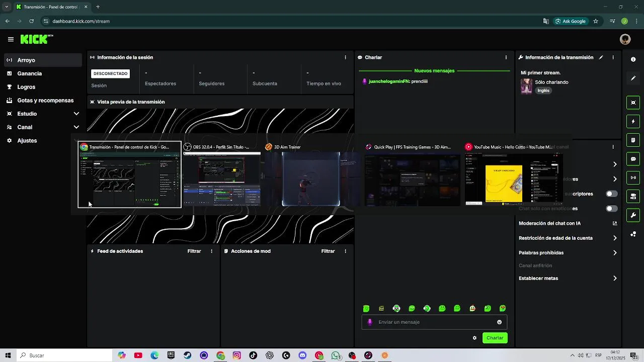This screenshot has height=362, width=644.
Task: Show hidden system tray icons
Action: click(x=572, y=355)
